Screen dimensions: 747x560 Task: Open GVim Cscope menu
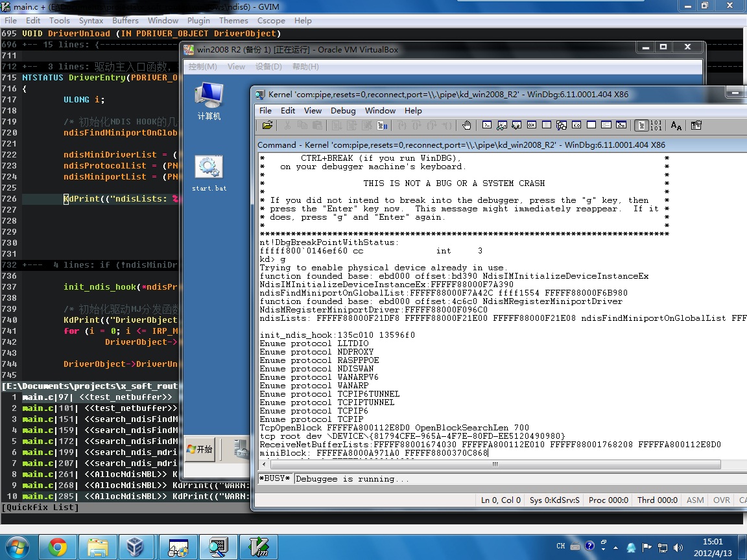pyautogui.click(x=271, y=21)
